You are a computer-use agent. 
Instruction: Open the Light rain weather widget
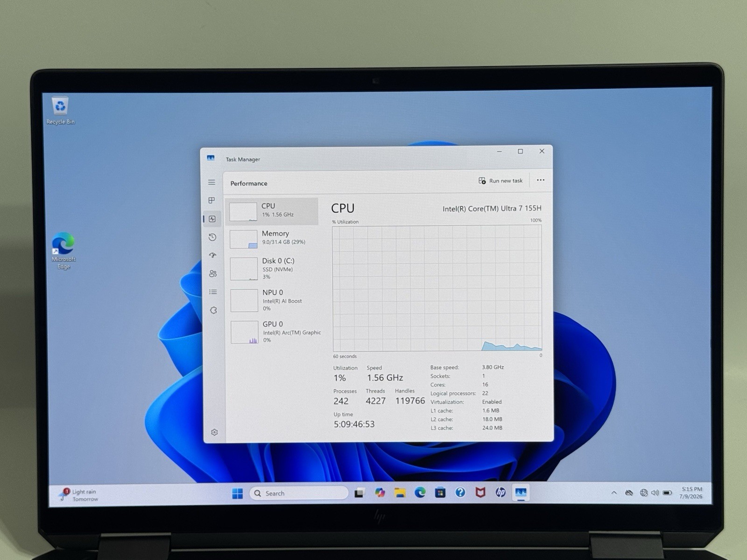78,495
